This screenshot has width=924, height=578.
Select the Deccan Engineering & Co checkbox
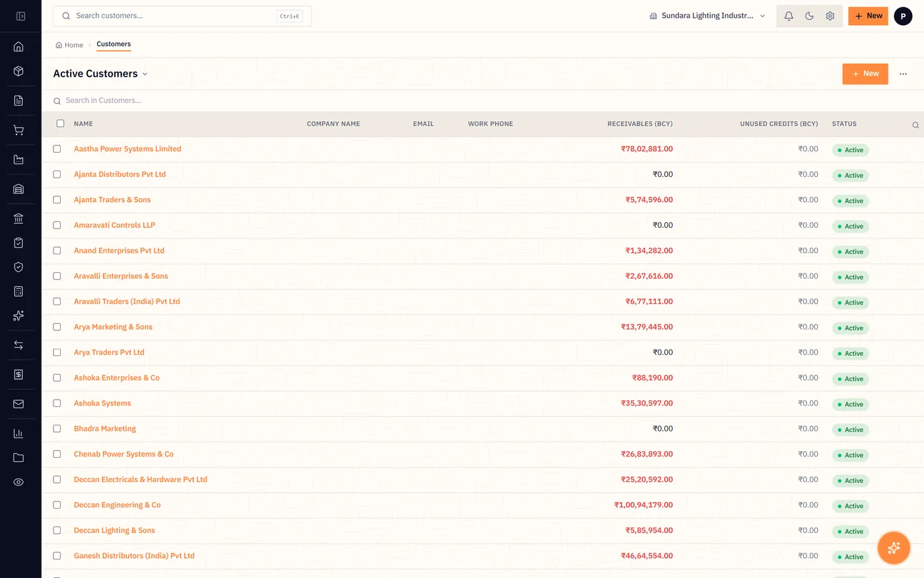click(57, 505)
